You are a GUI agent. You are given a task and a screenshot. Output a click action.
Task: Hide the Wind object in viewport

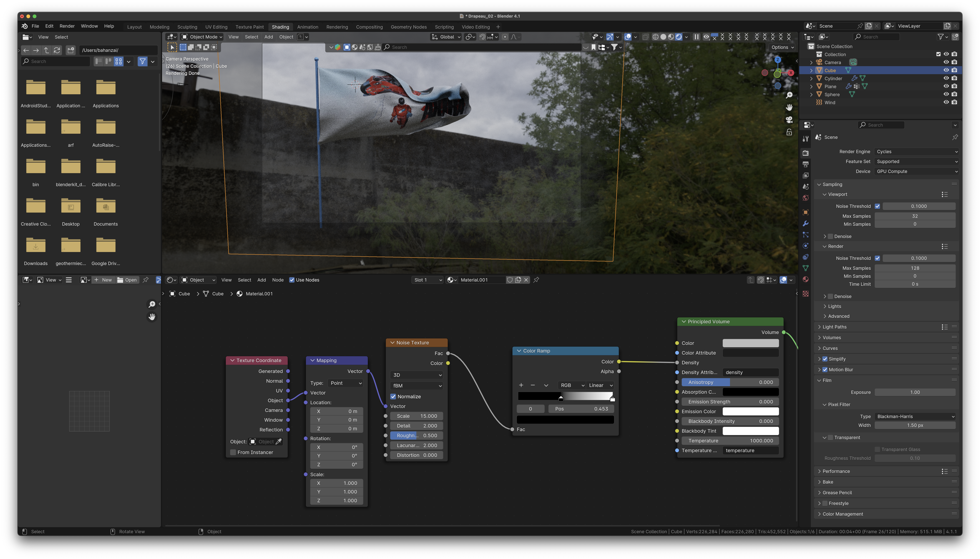point(946,102)
